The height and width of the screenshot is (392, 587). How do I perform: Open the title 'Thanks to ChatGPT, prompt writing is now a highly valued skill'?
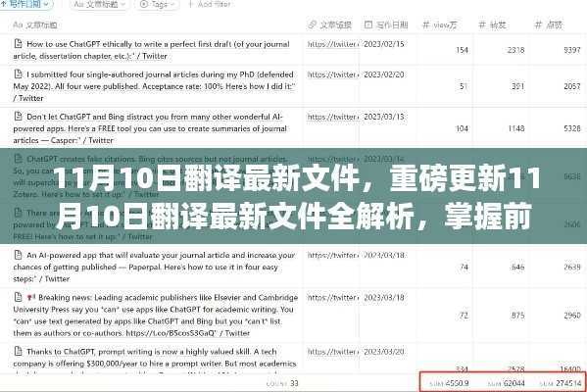pos(155,358)
